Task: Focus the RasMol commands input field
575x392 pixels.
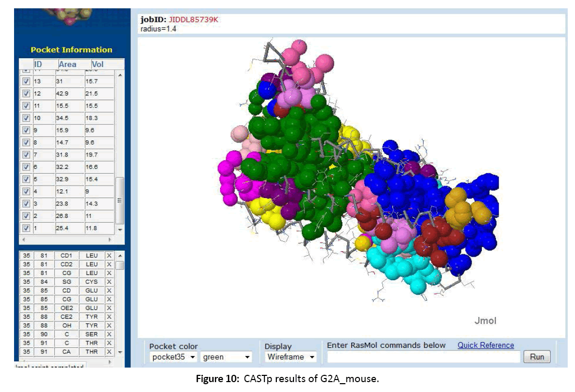Action: 424,357
